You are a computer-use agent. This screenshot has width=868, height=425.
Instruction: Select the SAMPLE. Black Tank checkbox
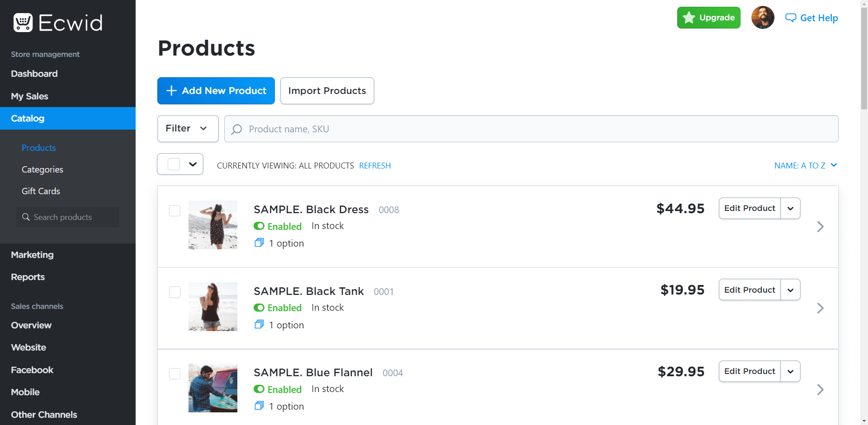[x=175, y=292]
